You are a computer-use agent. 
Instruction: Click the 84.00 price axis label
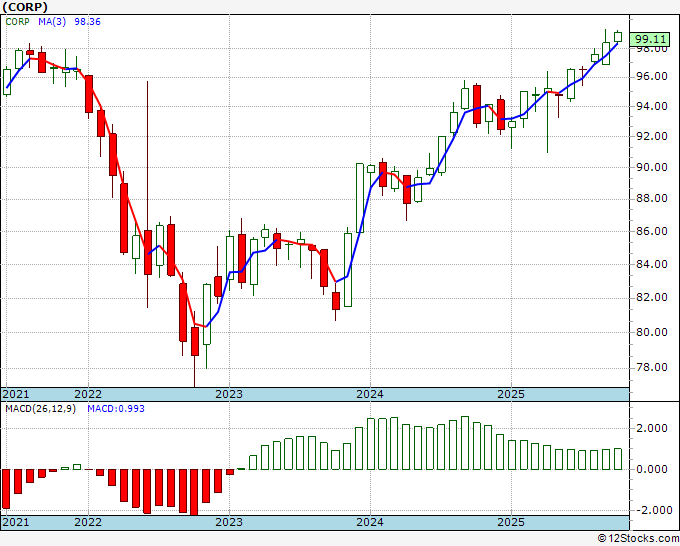coord(654,264)
